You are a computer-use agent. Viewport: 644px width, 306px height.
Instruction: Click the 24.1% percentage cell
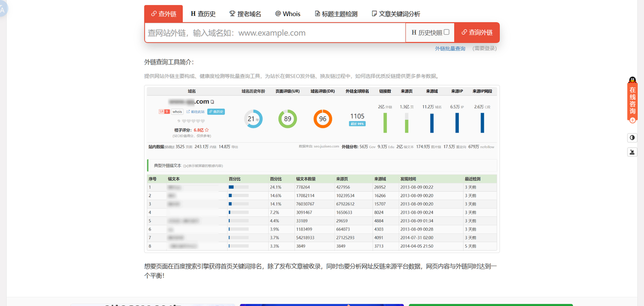(x=275, y=187)
